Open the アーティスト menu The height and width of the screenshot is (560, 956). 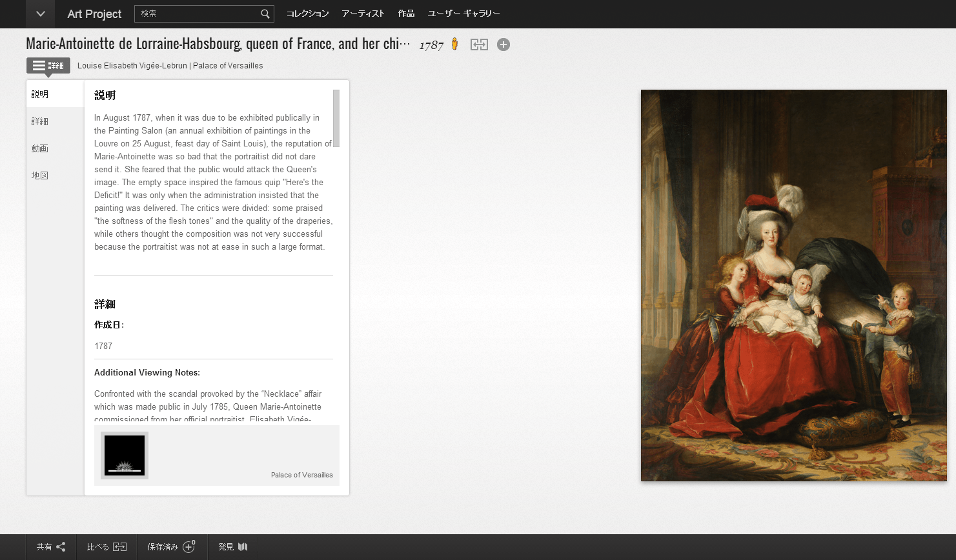(363, 14)
